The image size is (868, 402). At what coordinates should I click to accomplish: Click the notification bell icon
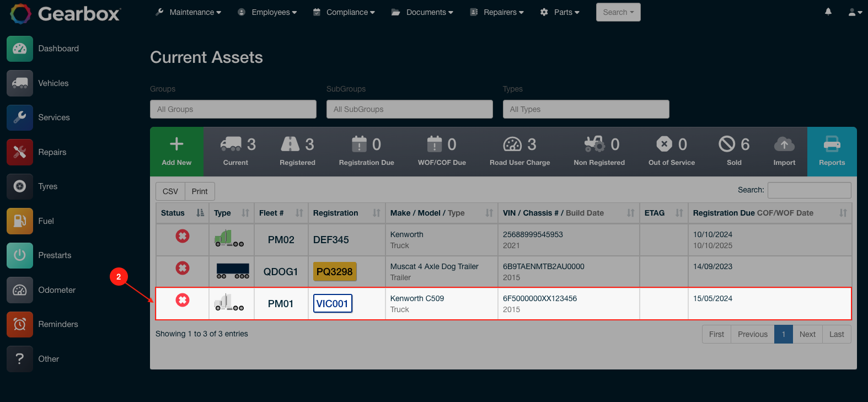(828, 12)
